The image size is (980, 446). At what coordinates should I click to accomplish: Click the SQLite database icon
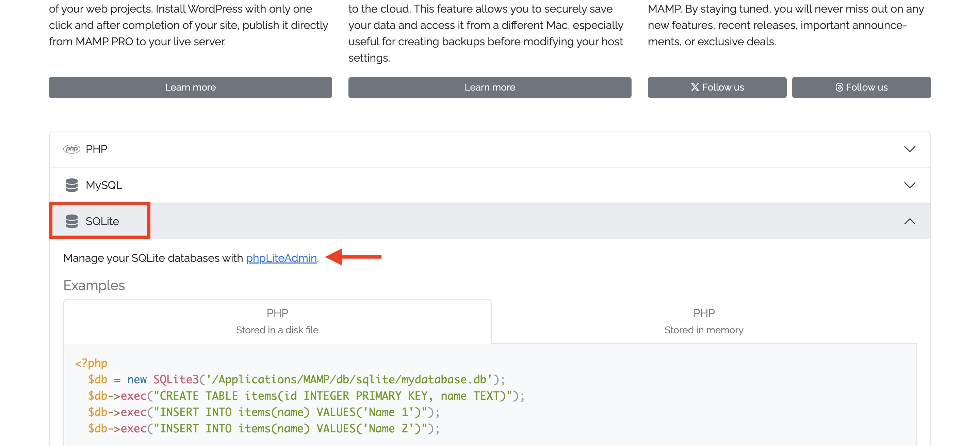click(71, 221)
